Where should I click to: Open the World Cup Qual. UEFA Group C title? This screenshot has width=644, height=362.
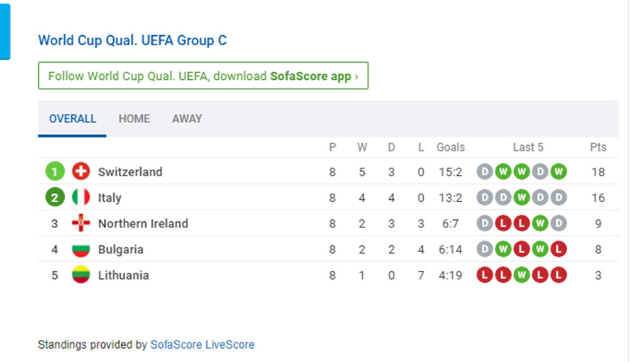pyautogui.click(x=132, y=40)
